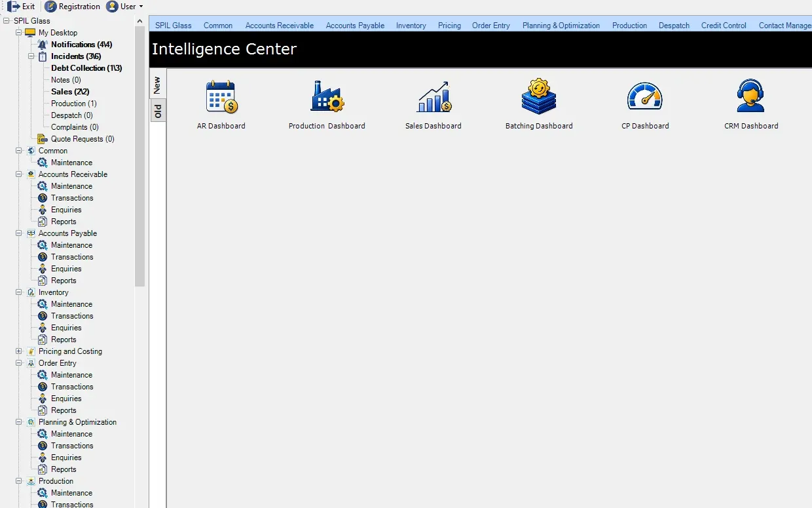812x508 pixels.
Task: Collapse the Inventory tree node
Action: pos(19,292)
